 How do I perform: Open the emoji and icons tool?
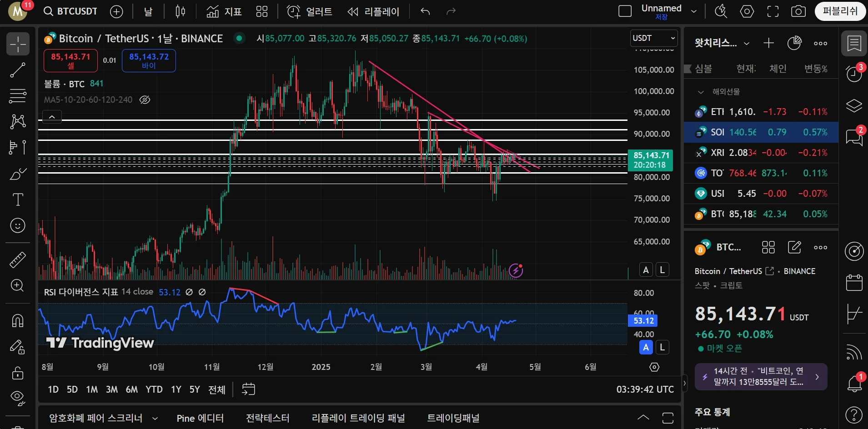(18, 225)
